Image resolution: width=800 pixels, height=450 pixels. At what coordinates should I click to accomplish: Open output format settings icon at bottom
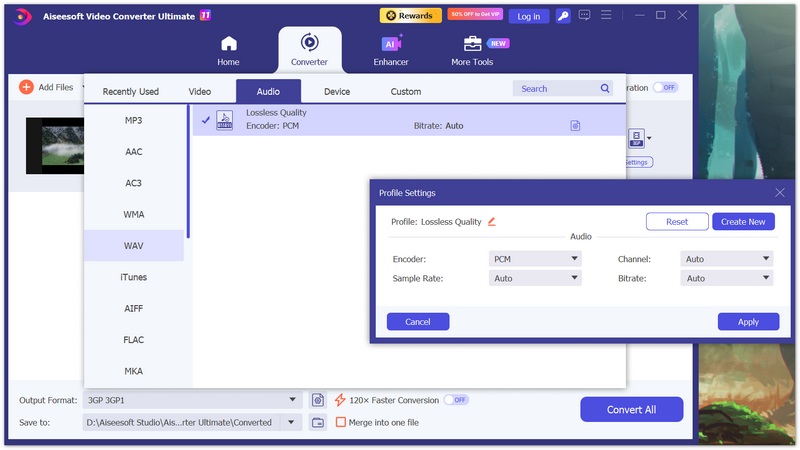[x=318, y=400]
